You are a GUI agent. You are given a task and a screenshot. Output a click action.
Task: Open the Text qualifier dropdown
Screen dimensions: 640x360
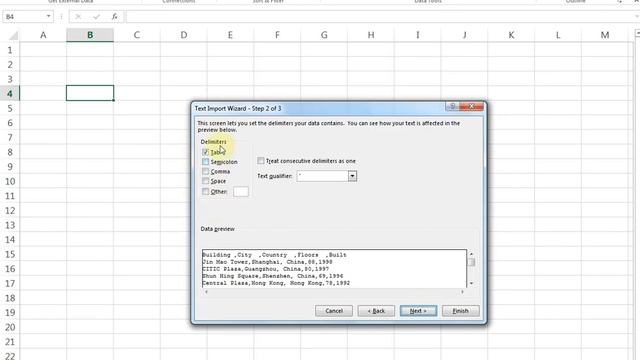pos(352,176)
